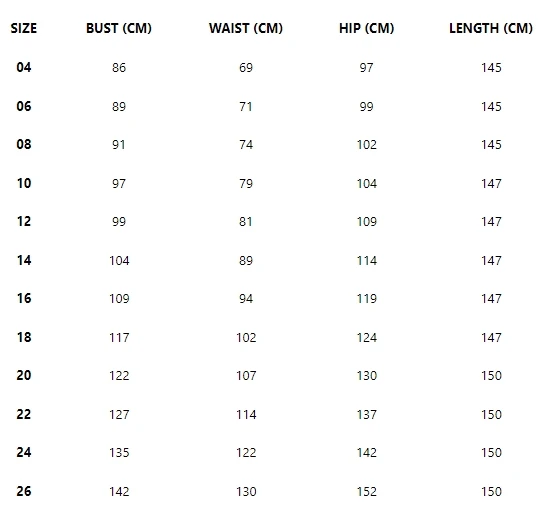Select size 08 in the chart
541x511 pixels.
(24, 144)
